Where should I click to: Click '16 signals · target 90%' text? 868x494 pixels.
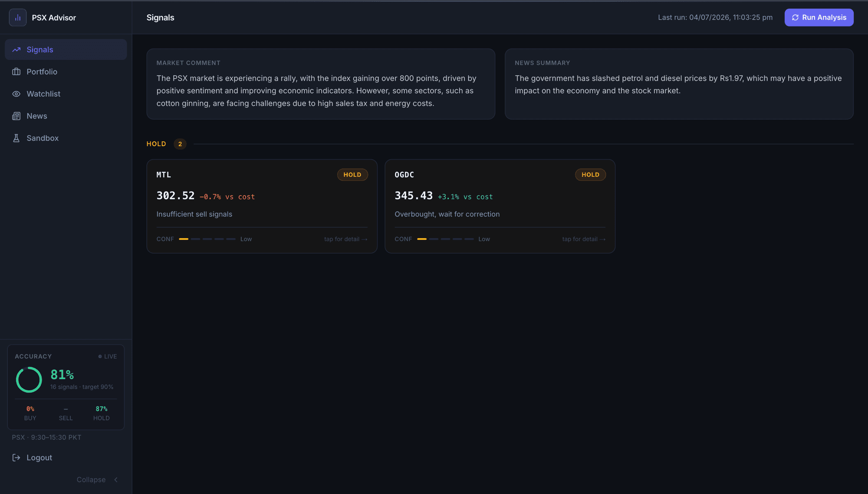pyautogui.click(x=82, y=387)
